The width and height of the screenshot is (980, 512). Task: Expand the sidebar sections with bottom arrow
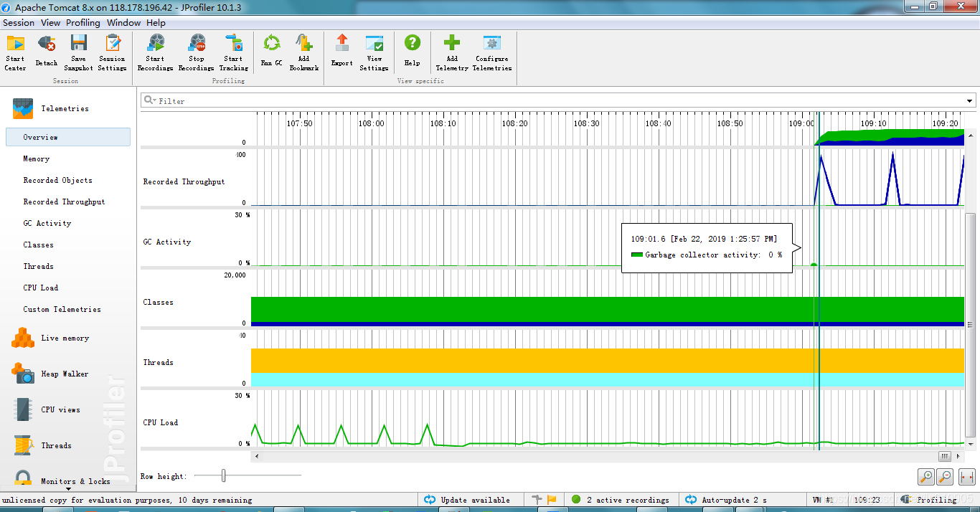(x=68, y=489)
